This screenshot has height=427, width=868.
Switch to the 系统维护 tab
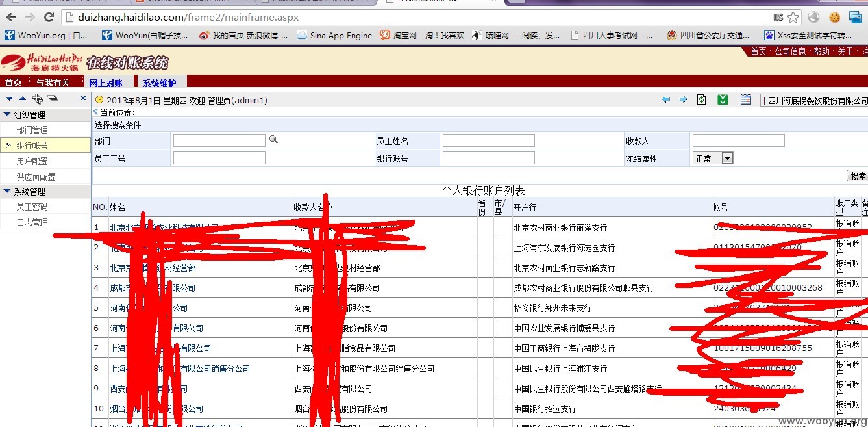(160, 83)
